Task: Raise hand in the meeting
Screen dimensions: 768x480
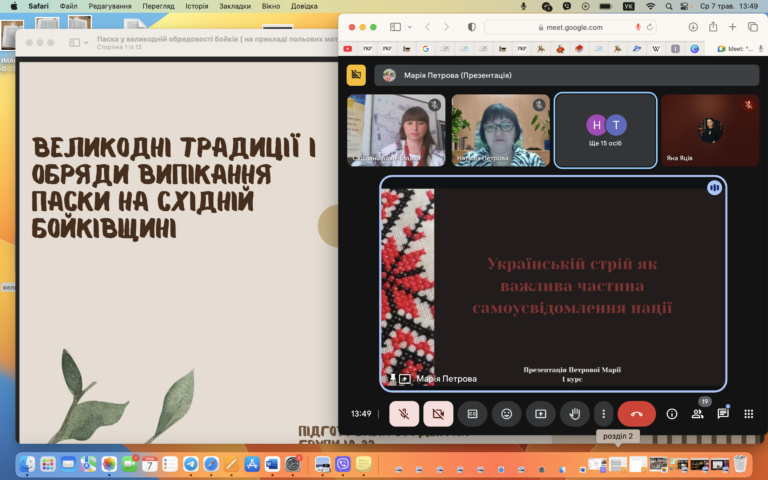Action: tap(575, 414)
